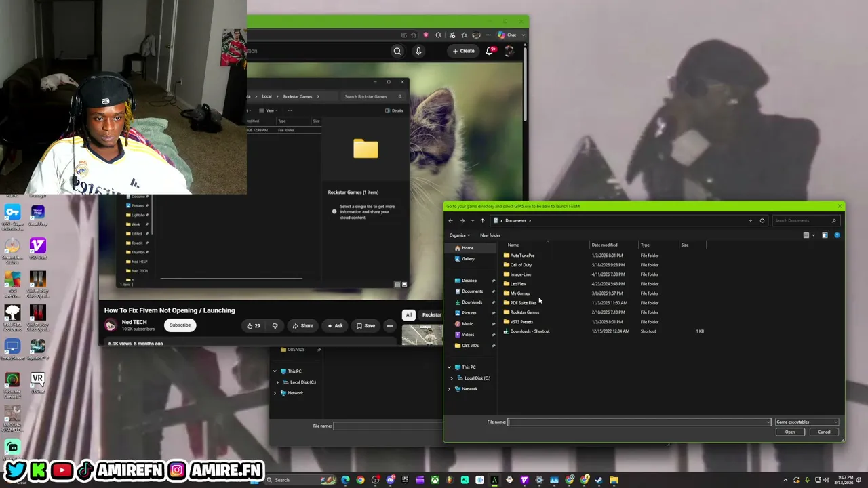Screen dimensions: 868x488
Task: Open recent locations dropdown beside the forward arrow
Action: pyautogui.click(x=473, y=220)
